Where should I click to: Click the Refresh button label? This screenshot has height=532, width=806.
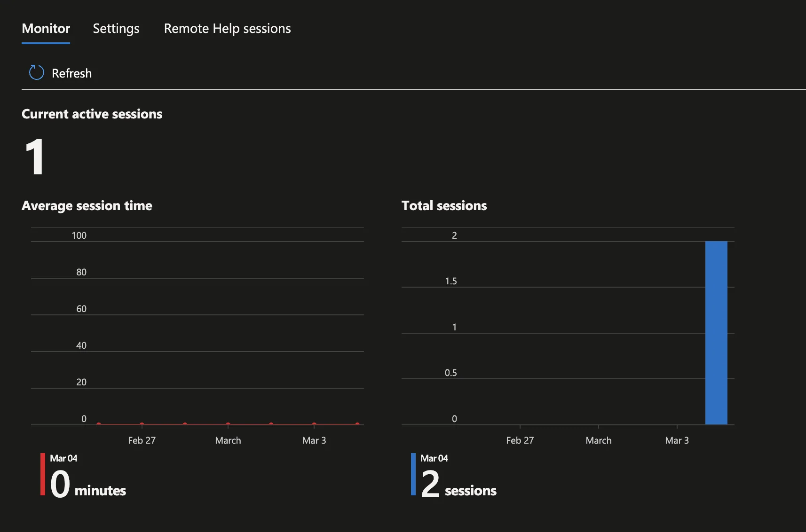click(x=71, y=73)
